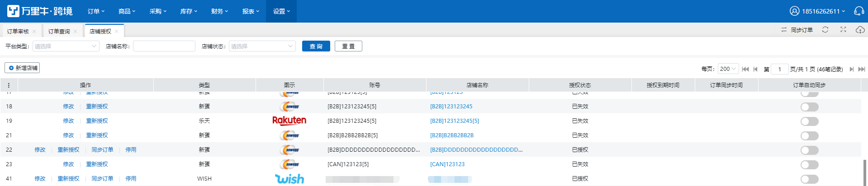
Task: Close the 订单审核 tab
Action: coord(34,31)
